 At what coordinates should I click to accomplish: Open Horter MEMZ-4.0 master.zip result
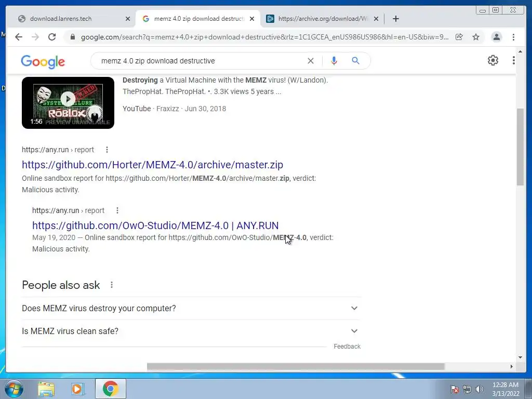point(152,165)
